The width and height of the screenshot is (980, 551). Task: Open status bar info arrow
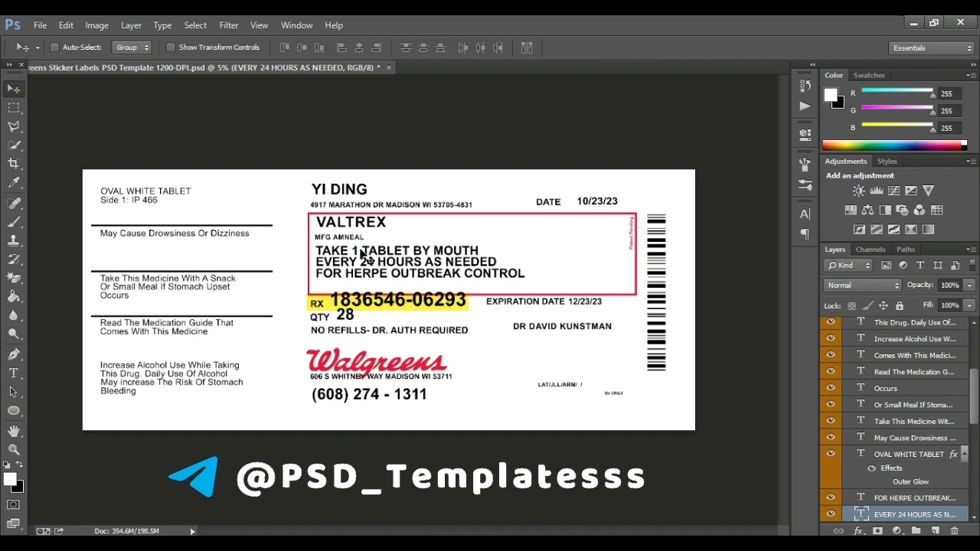192,531
